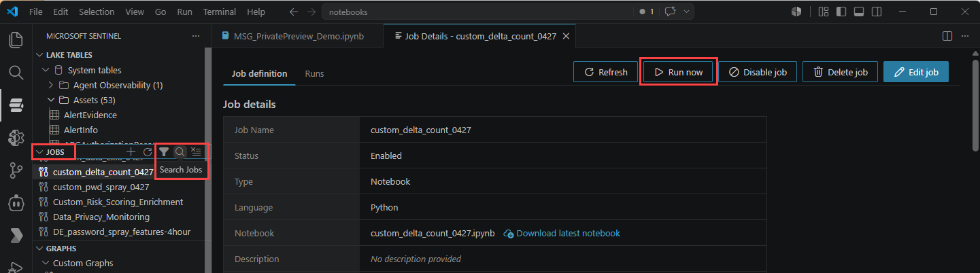Image resolution: width=980 pixels, height=273 pixels.
Task: Select the AlertEvidence table
Action: pos(90,115)
